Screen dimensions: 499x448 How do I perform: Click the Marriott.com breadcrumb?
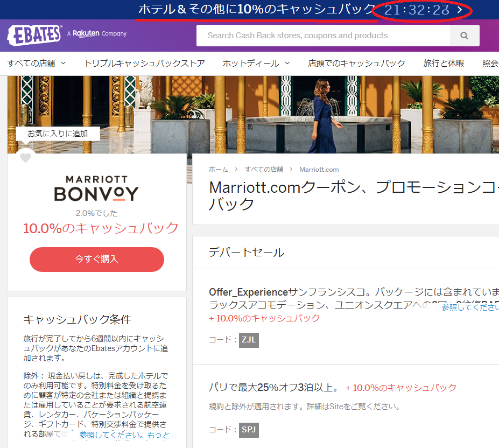(x=319, y=170)
